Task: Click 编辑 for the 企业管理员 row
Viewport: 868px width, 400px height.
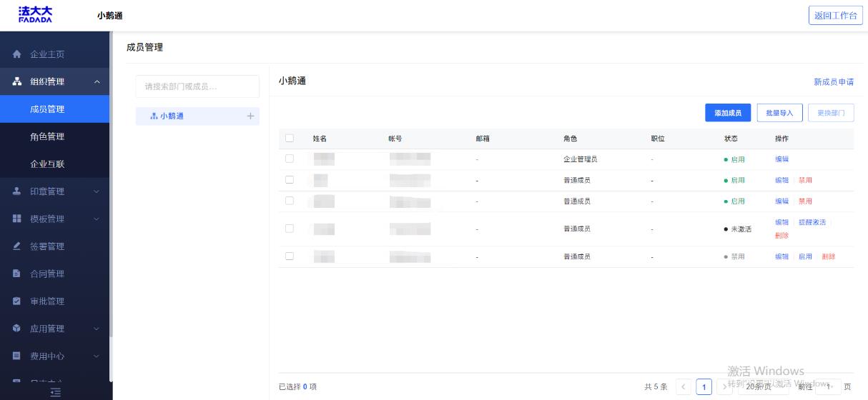Action: tap(782, 159)
